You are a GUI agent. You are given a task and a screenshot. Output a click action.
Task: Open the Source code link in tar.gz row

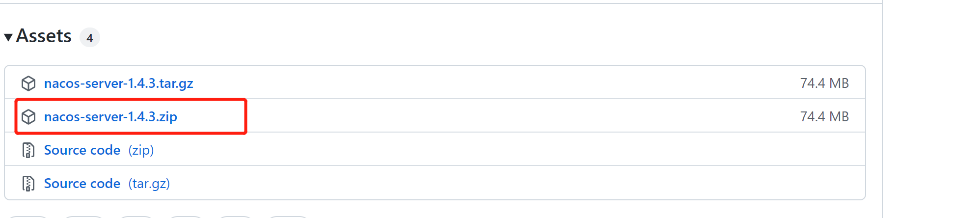tap(82, 184)
